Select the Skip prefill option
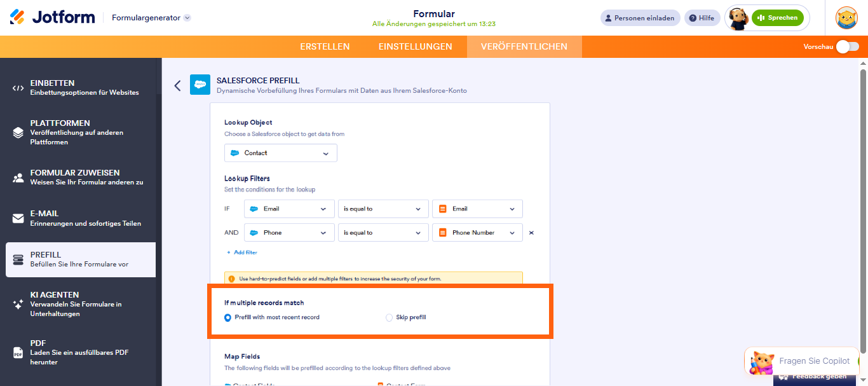 coord(405,317)
